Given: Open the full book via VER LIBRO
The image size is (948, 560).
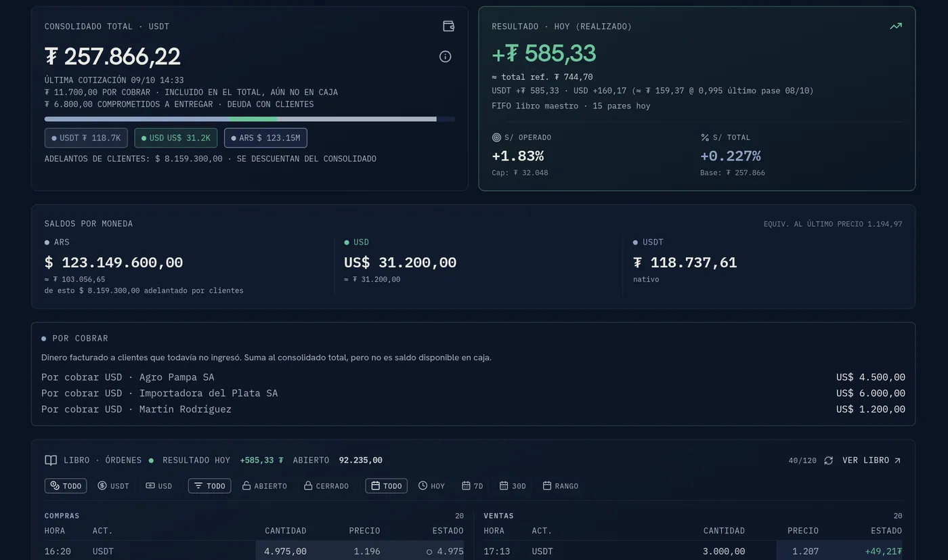Looking at the screenshot, I should (872, 460).
